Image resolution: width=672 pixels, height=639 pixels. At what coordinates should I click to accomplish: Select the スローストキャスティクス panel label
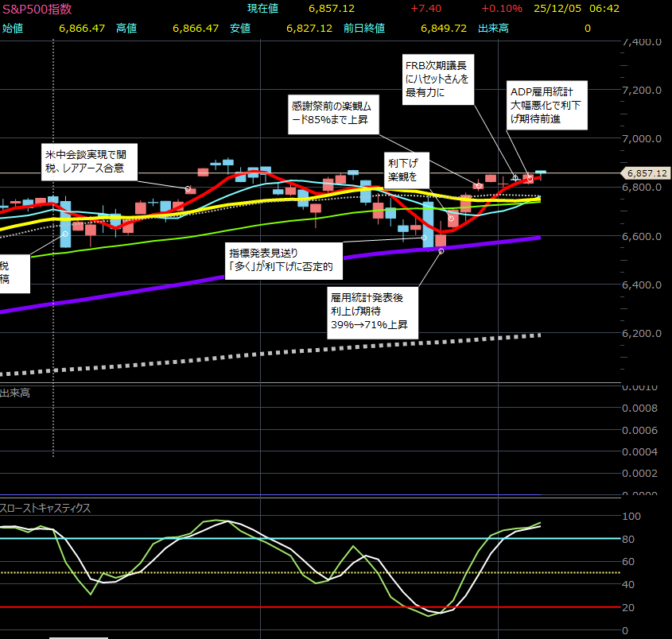click(45, 507)
